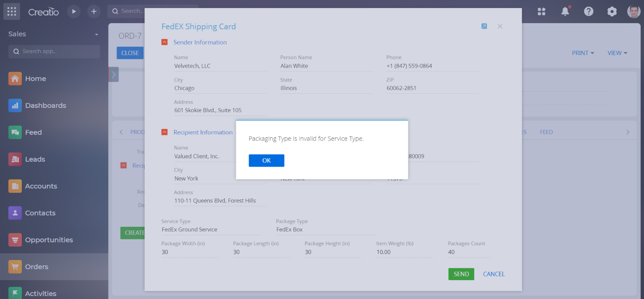This screenshot has height=299, width=644.
Task: Click the Item Weight field 10.00
Action: click(405, 252)
